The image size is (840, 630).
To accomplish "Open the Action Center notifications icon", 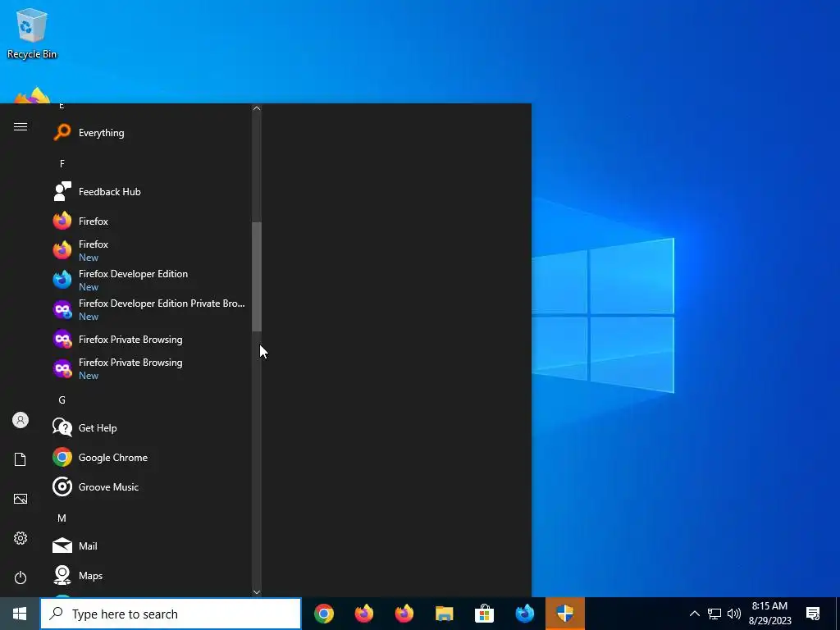I will click(813, 614).
